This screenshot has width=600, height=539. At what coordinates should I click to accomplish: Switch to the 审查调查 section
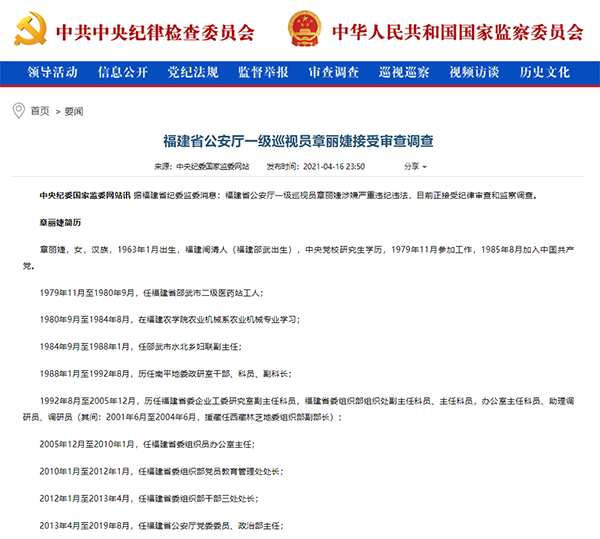333,73
